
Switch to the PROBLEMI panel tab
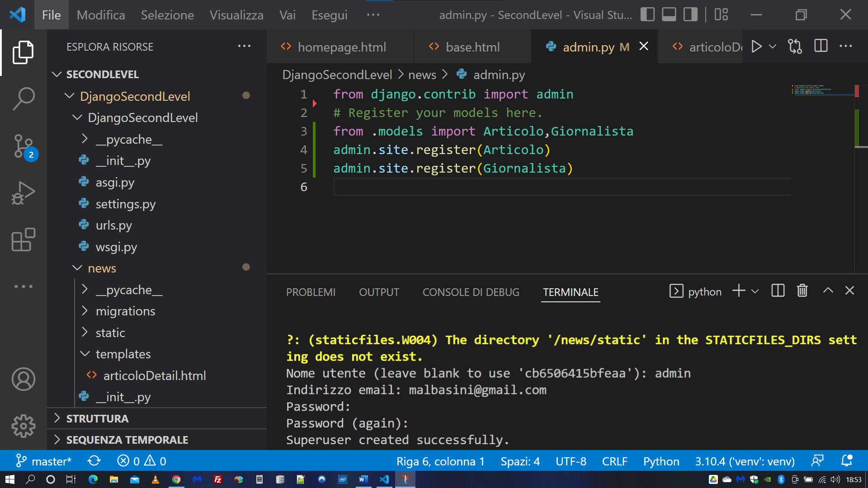311,292
